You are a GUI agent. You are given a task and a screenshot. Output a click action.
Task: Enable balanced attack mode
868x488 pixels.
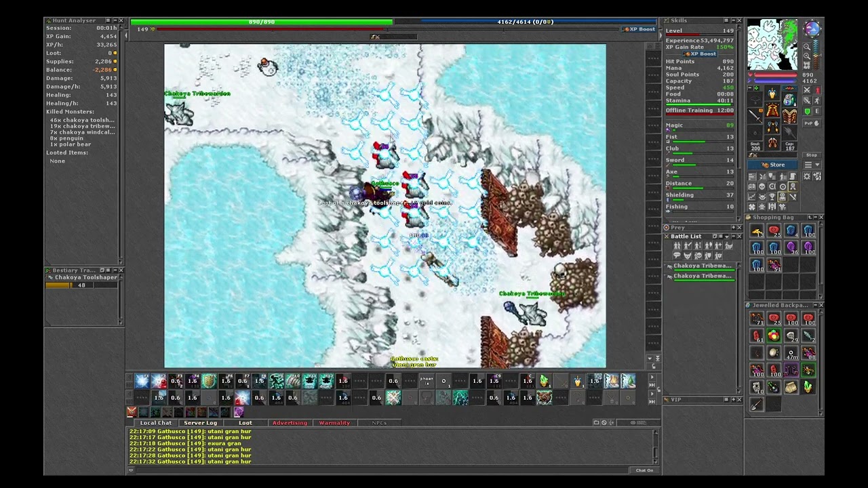click(807, 100)
